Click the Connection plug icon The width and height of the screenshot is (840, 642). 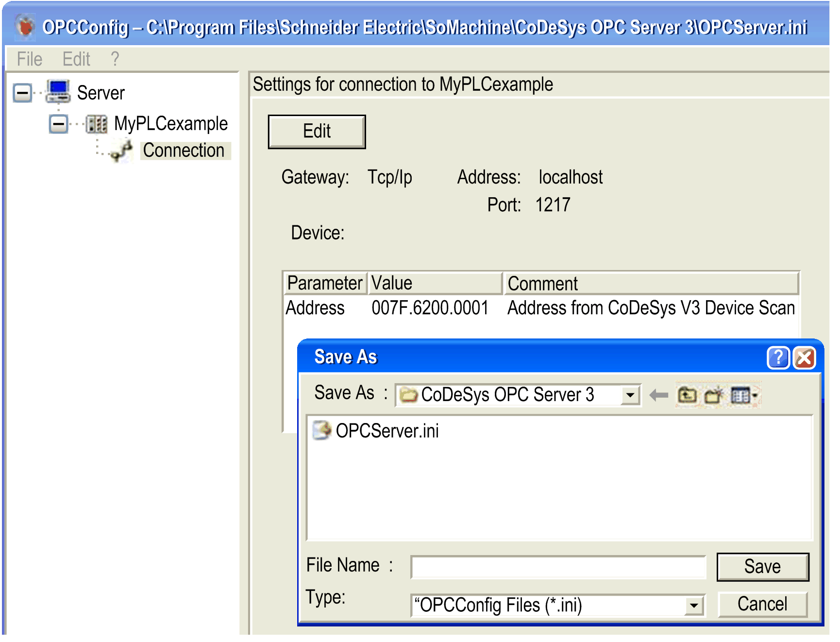(122, 151)
